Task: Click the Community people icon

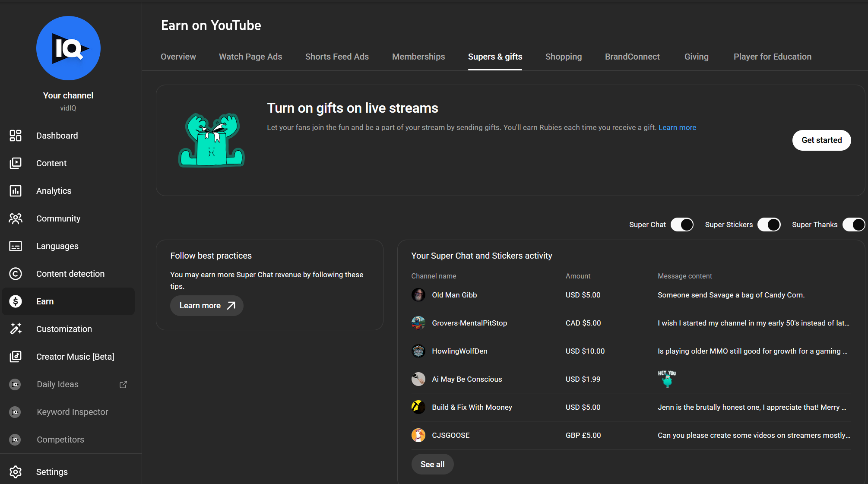Action: coord(16,218)
